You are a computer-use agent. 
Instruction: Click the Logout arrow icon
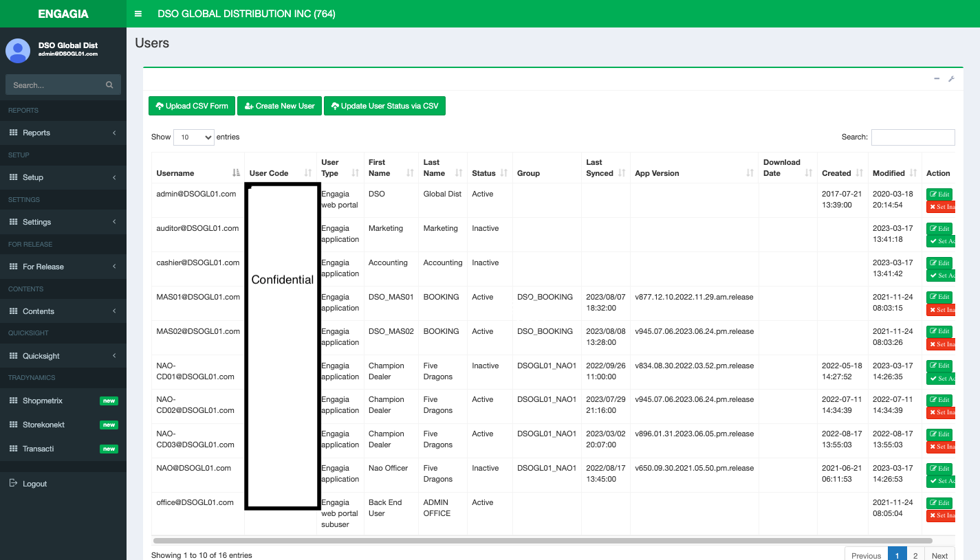[13, 483]
